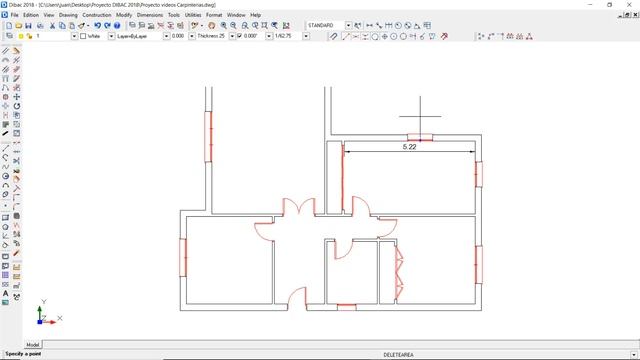The height and width of the screenshot is (360, 640).
Task: Click the red hammer icon in snap toolbar
Action: tap(444, 36)
